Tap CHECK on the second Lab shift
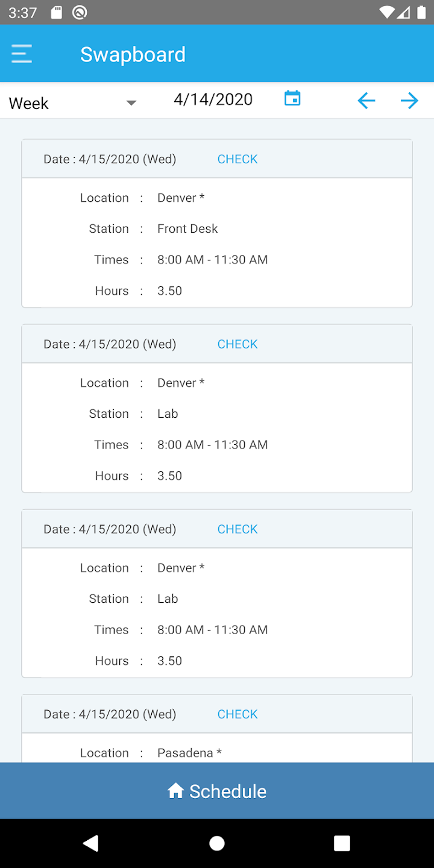Viewport: 434px width, 868px height. (x=237, y=529)
